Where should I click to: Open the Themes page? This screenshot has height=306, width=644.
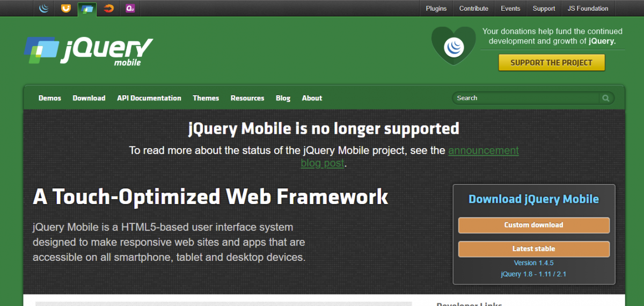click(x=206, y=98)
